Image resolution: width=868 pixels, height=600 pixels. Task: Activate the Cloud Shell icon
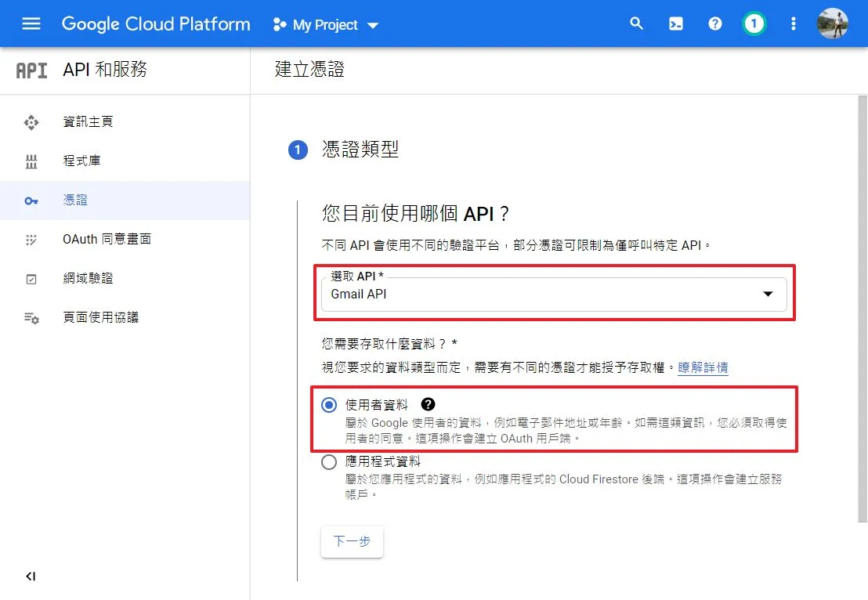[x=676, y=23]
